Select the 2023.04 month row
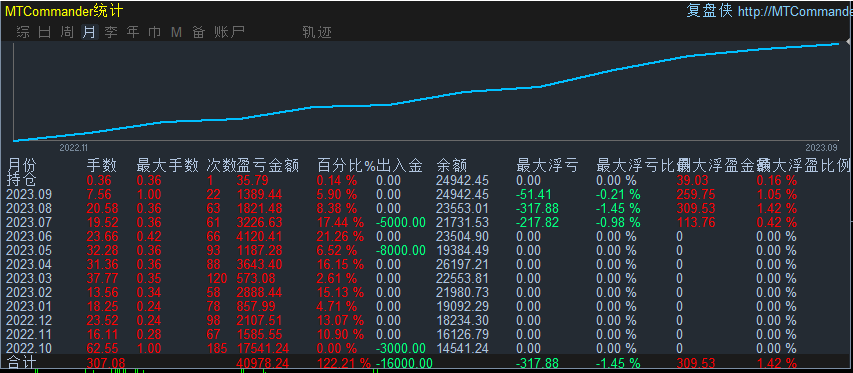Screen dimensions: 853x373 coord(426,264)
